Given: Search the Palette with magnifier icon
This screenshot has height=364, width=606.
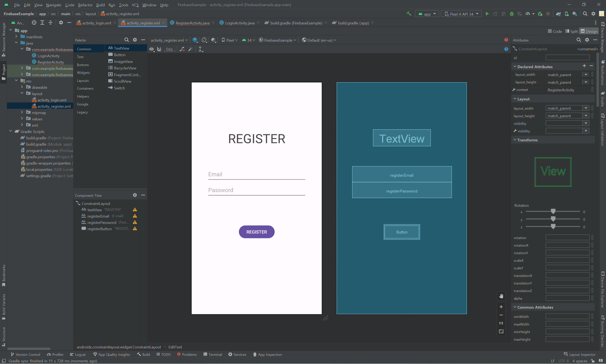Looking at the screenshot, I should pos(126,40).
